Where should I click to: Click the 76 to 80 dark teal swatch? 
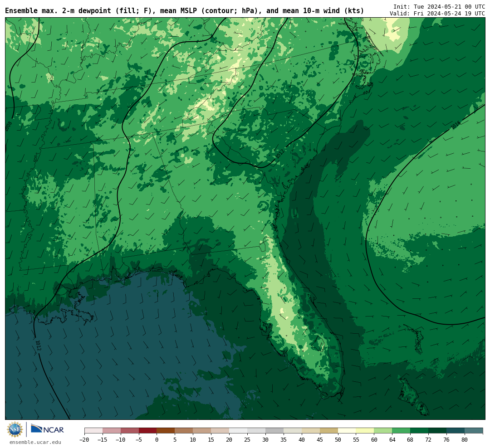[456, 430]
